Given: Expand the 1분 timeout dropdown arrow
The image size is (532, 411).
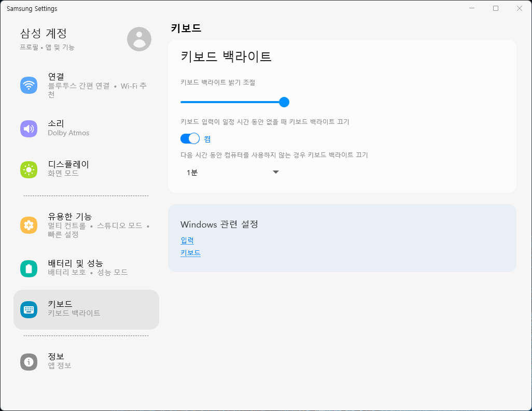Looking at the screenshot, I should (x=276, y=173).
